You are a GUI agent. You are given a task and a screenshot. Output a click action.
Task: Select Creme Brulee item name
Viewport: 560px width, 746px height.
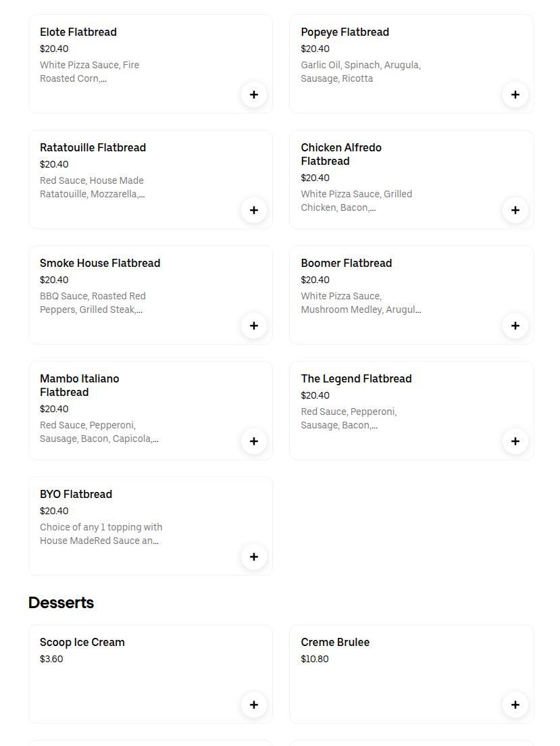coord(335,643)
